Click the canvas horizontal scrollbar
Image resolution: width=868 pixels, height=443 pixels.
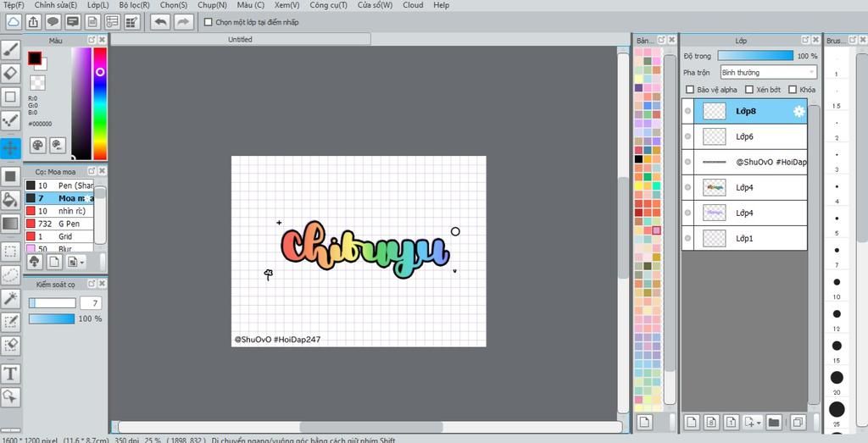371,427
